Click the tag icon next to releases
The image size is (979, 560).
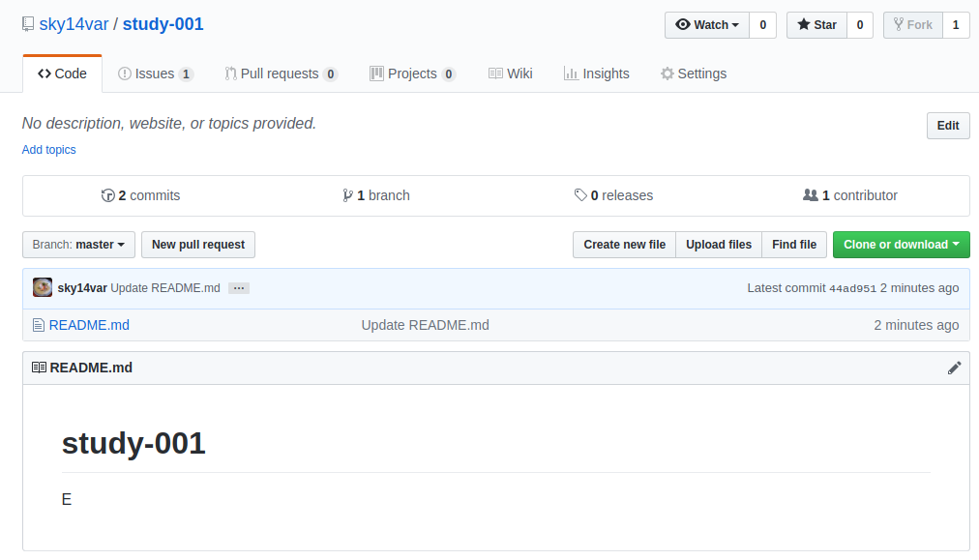click(580, 195)
